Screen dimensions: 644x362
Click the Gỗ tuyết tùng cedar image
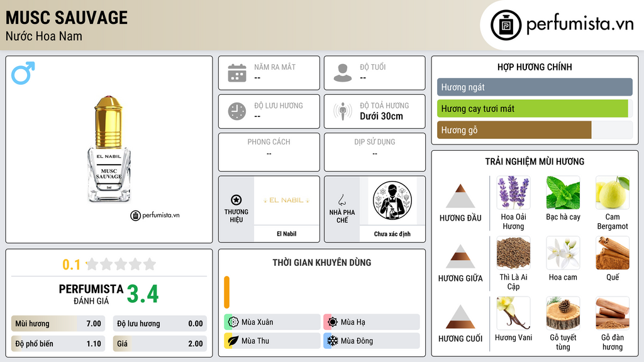(563, 313)
